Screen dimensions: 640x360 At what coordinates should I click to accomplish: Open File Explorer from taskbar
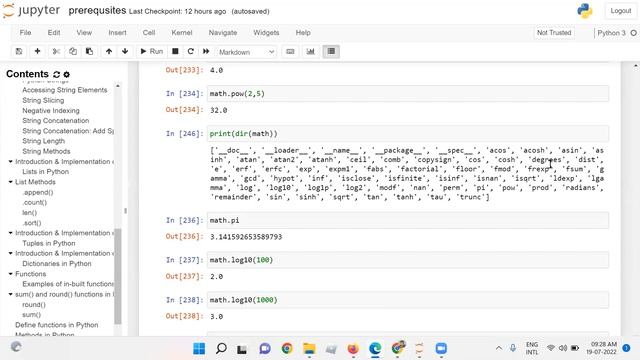[309, 349]
